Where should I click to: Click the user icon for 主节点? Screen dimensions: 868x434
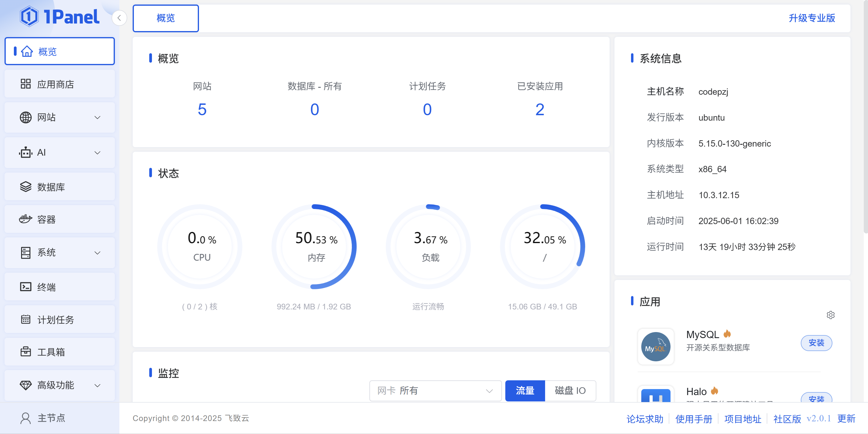[26, 418]
